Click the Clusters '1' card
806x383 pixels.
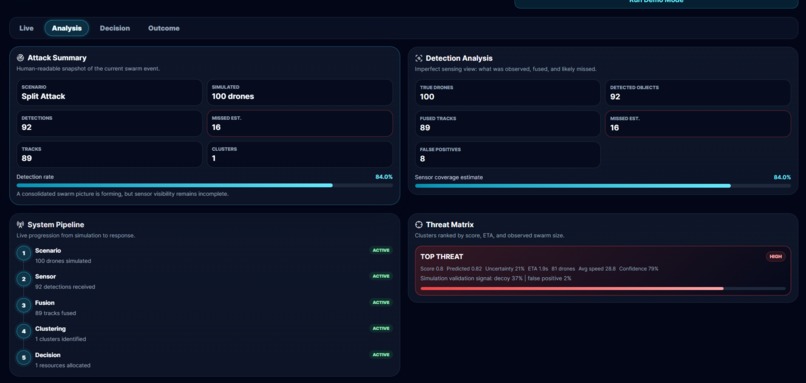(x=300, y=154)
